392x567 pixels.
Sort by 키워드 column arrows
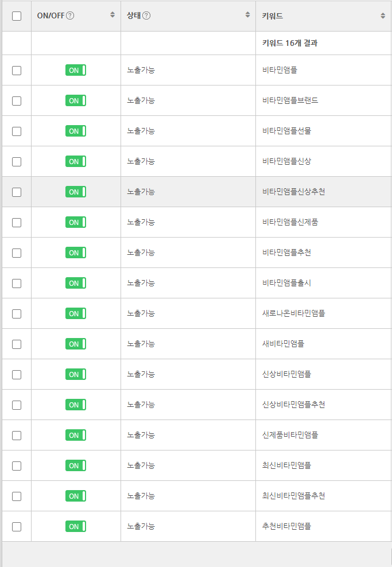383,16
